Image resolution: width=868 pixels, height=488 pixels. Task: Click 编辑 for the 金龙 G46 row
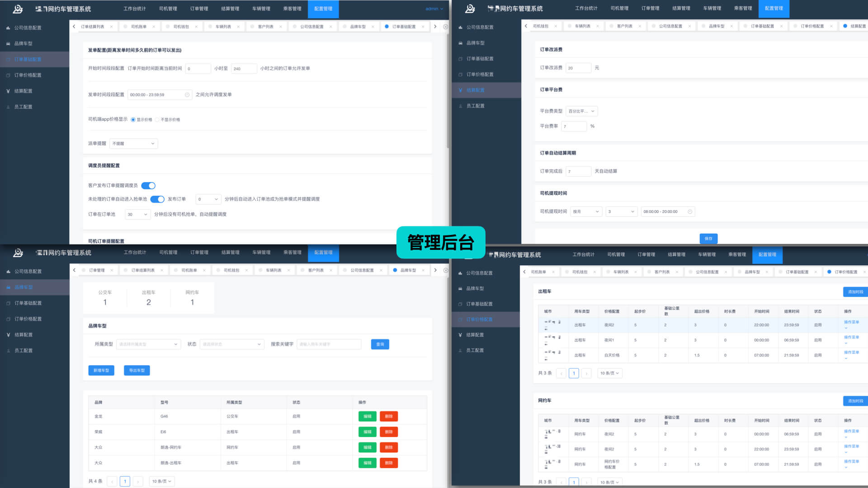pos(368,417)
